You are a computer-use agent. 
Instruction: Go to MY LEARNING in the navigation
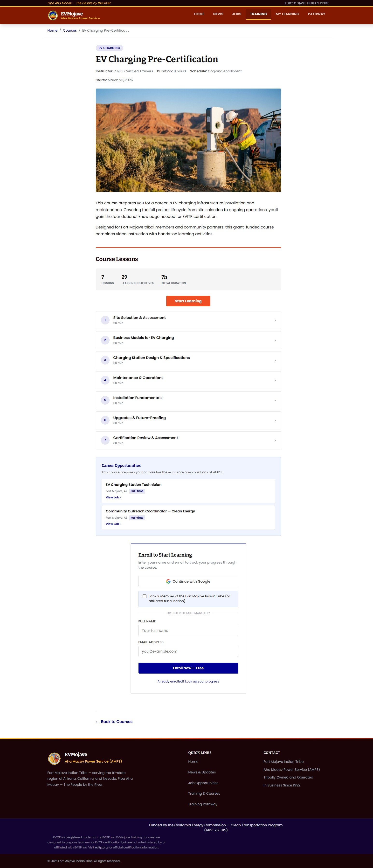coord(287,14)
